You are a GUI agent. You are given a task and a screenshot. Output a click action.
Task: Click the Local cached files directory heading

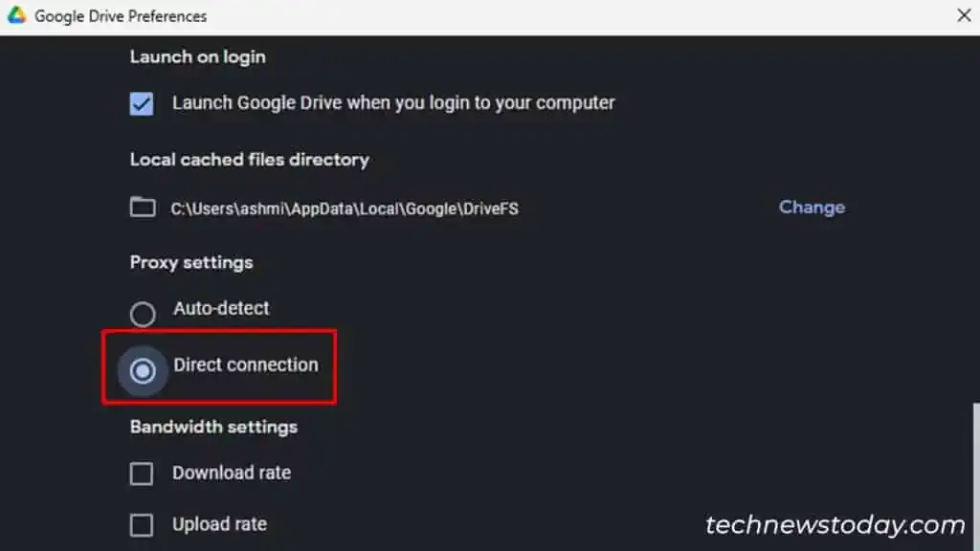249,160
